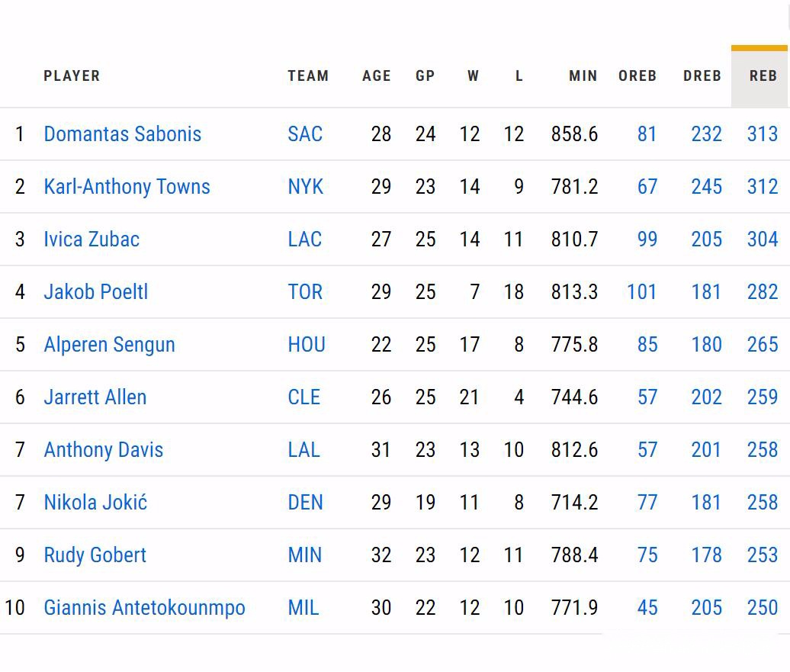Sort table by OREB column header

[x=637, y=76]
